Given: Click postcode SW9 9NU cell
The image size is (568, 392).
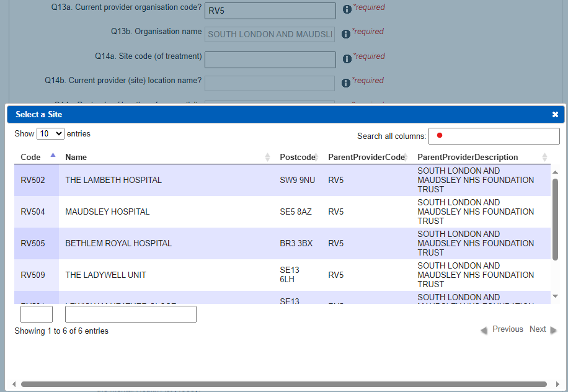Looking at the screenshot, I should (298, 180).
